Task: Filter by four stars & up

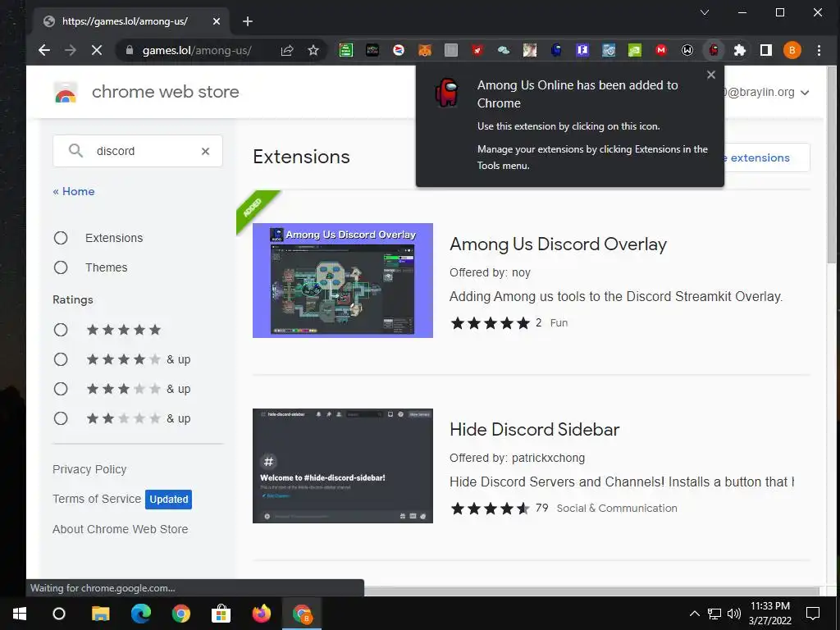Action: point(61,359)
